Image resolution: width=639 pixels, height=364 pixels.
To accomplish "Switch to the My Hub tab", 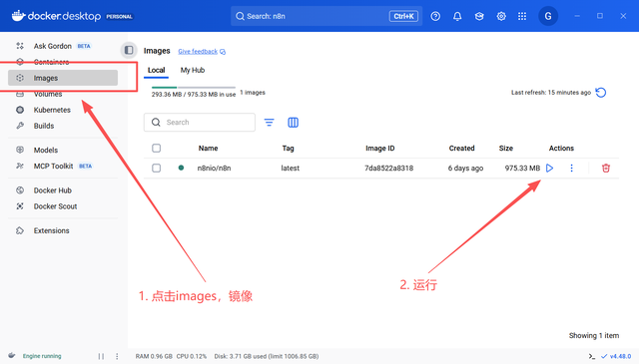I will (x=193, y=70).
